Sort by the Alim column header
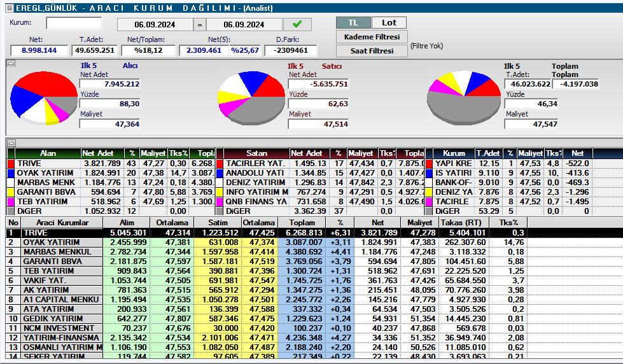 pyautogui.click(x=127, y=223)
